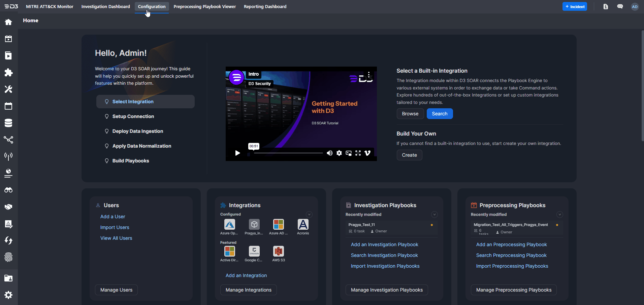644x305 pixels.
Task: Click the Manage Users button
Action: [x=116, y=290]
